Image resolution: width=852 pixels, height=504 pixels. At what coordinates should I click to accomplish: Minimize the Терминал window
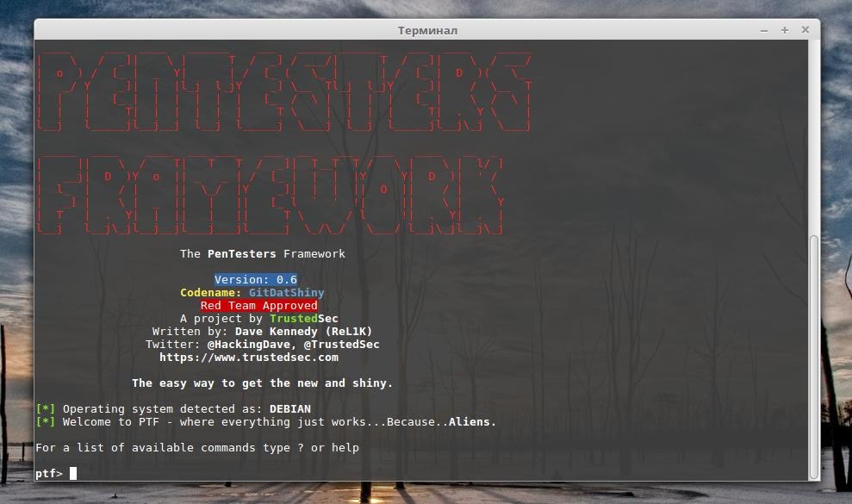(764, 30)
